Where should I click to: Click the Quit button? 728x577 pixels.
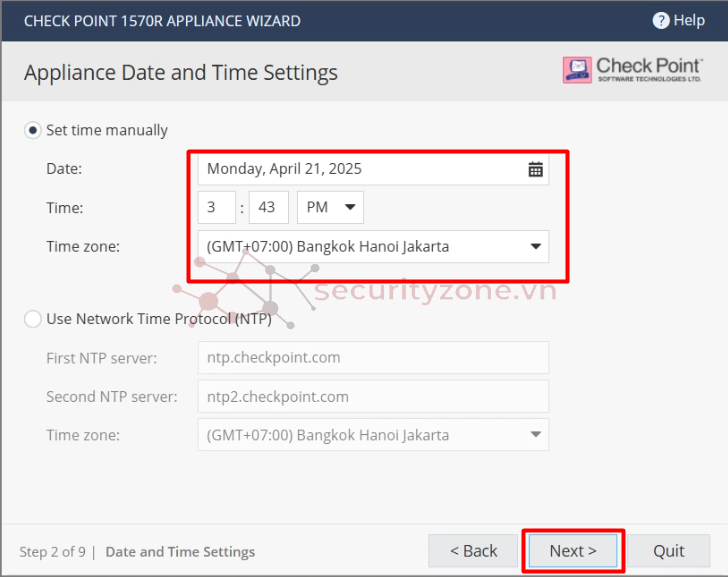pyautogui.click(x=669, y=551)
